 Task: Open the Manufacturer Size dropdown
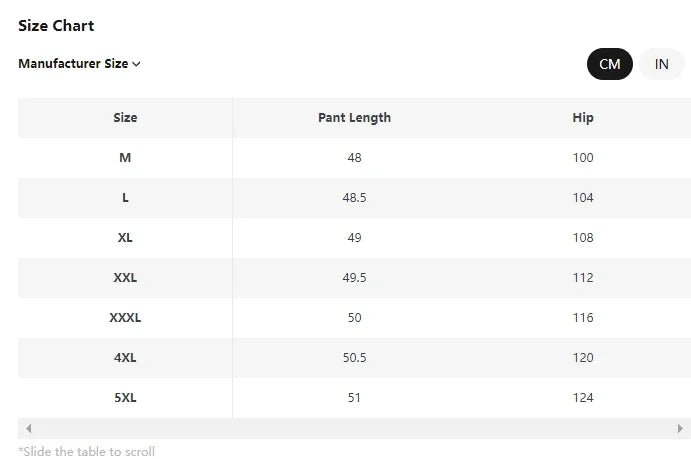pos(78,64)
